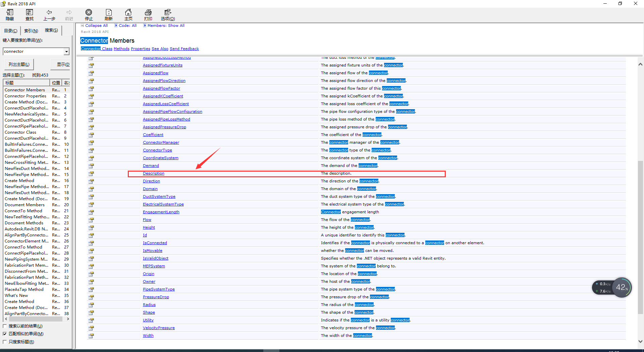The image size is (644, 352).
Task: Expand Members: Show All filter
Action: [164, 26]
